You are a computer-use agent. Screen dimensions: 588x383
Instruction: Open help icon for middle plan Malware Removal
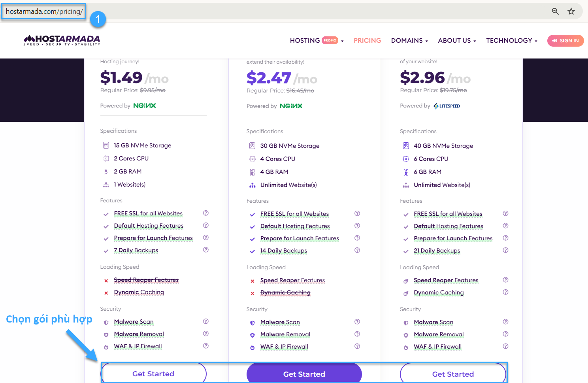click(357, 334)
